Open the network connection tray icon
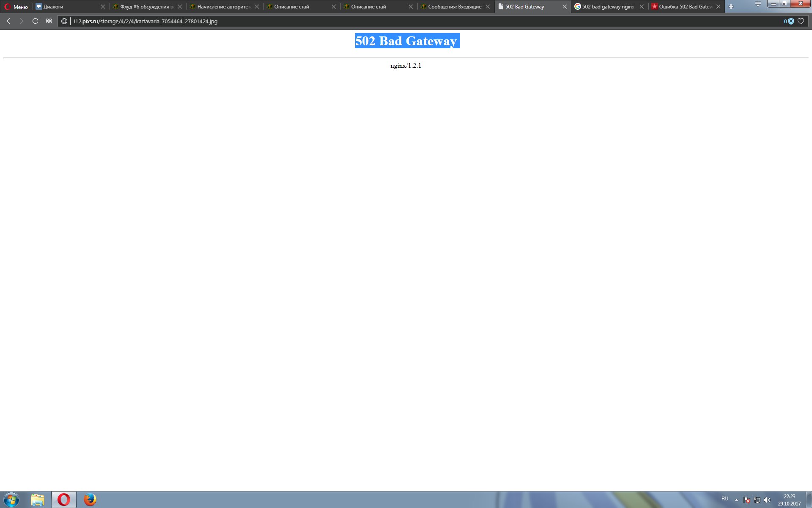812x508 pixels. tap(757, 500)
